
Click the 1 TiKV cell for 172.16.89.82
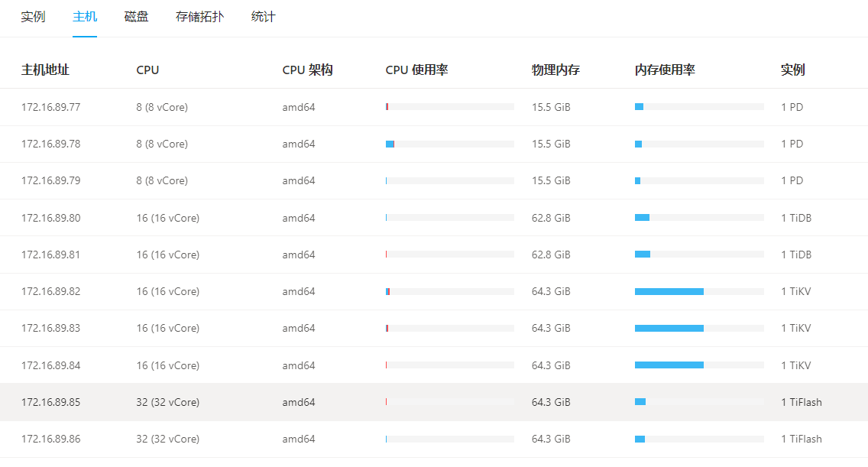click(796, 291)
